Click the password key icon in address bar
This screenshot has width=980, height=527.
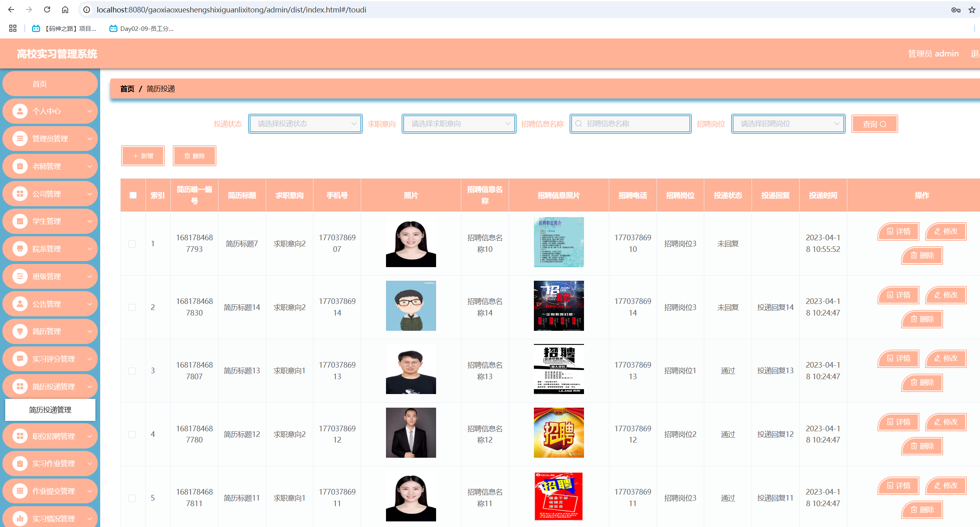[956, 10]
